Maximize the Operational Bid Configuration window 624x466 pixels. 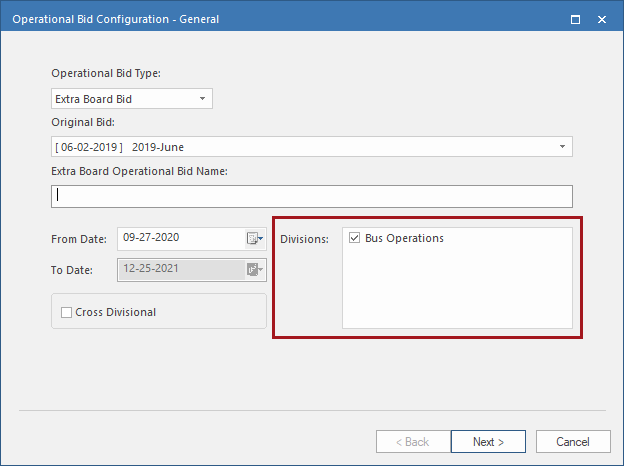[575, 19]
